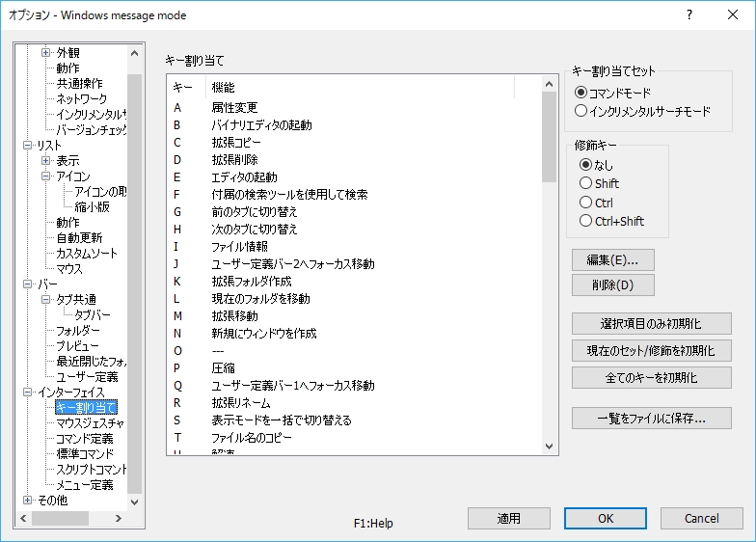Viewport: 756px width, 542px height.
Task: Select row M 拡張移動
Action: coord(355,316)
